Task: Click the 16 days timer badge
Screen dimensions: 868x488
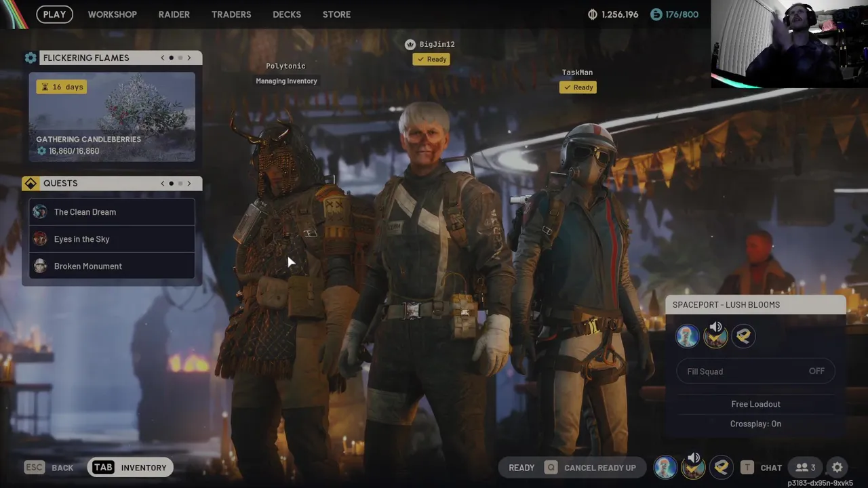Action: pos(62,87)
